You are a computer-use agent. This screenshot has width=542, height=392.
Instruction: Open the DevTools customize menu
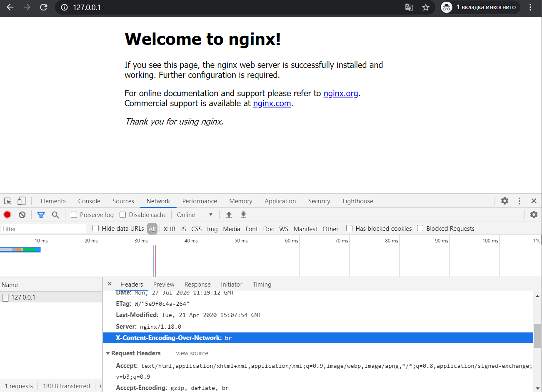click(x=520, y=201)
